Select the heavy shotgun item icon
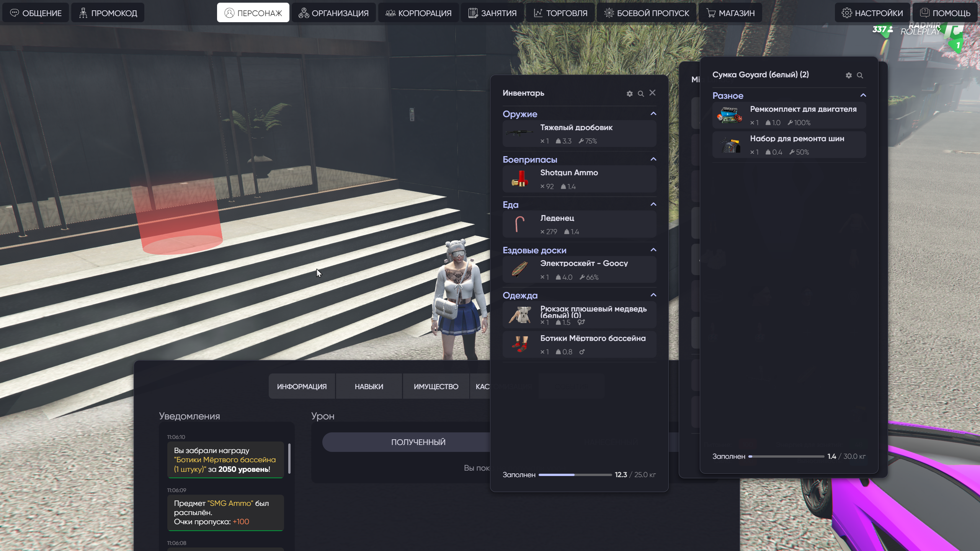Image resolution: width=980 pixels, height=551 pixels. coord(519,134)
